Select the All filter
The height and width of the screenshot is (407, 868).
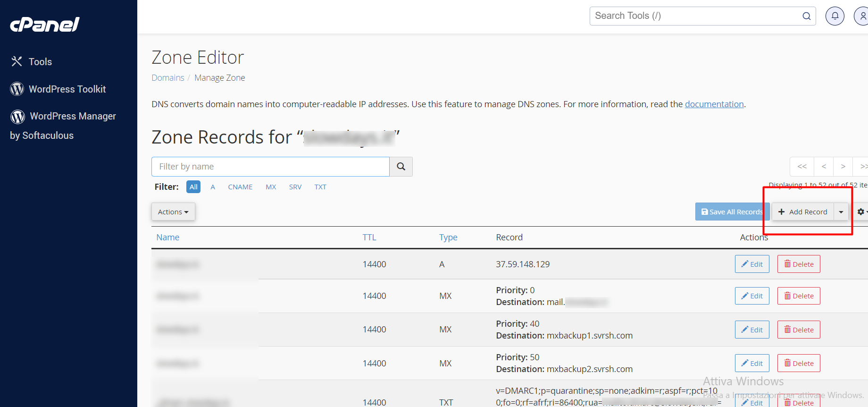[x=193, y=187]
